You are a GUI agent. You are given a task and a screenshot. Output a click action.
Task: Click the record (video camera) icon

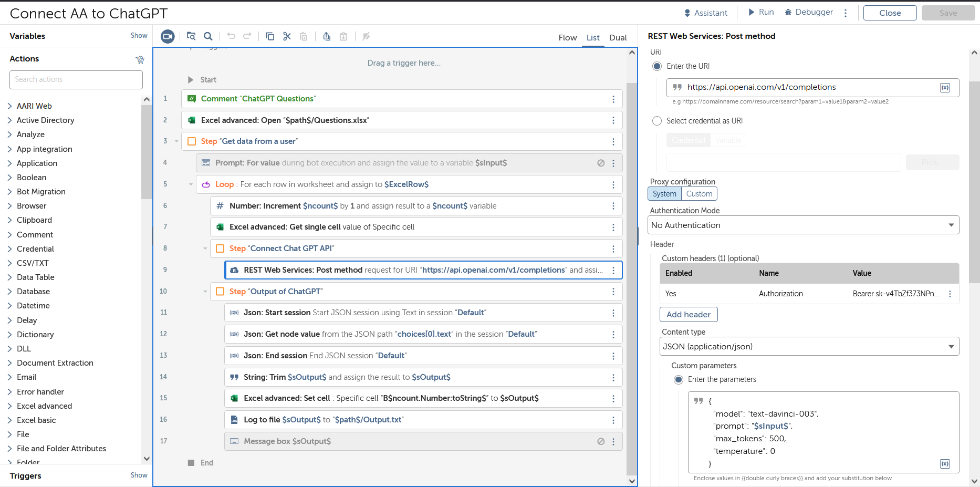tap(168, 36)
